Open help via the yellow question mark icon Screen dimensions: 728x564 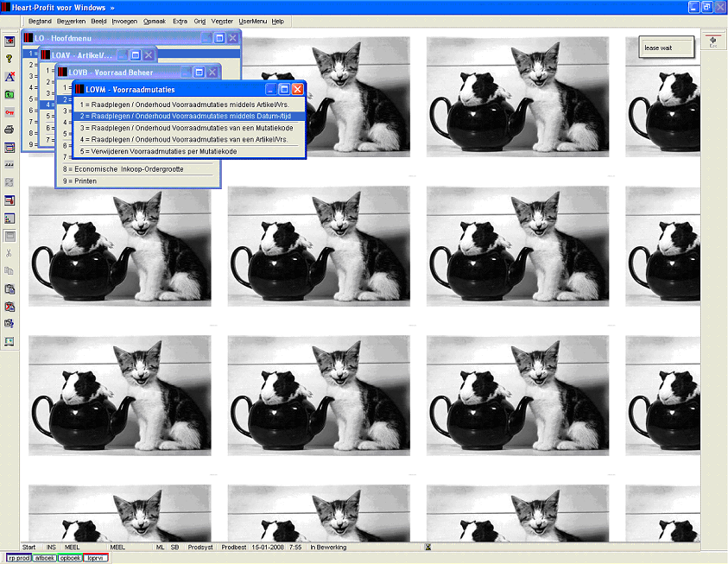9,59
